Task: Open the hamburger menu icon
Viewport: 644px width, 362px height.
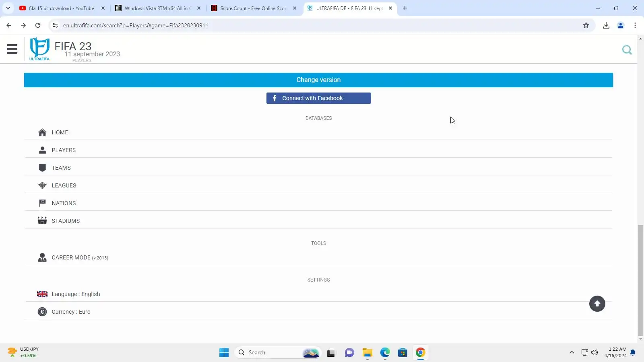Action: (x=12, y=49)
